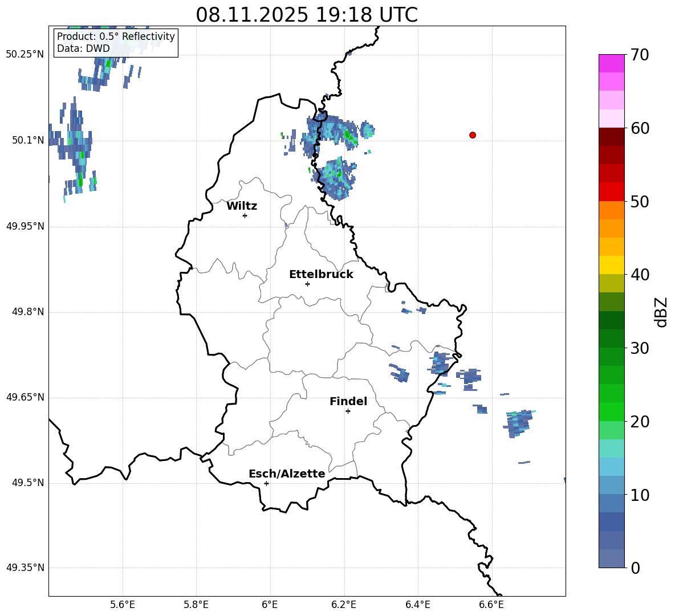The height and width of the screenshot is (616, 675).
Task: Click the Findel station label
Action: (x=348, y=401)
